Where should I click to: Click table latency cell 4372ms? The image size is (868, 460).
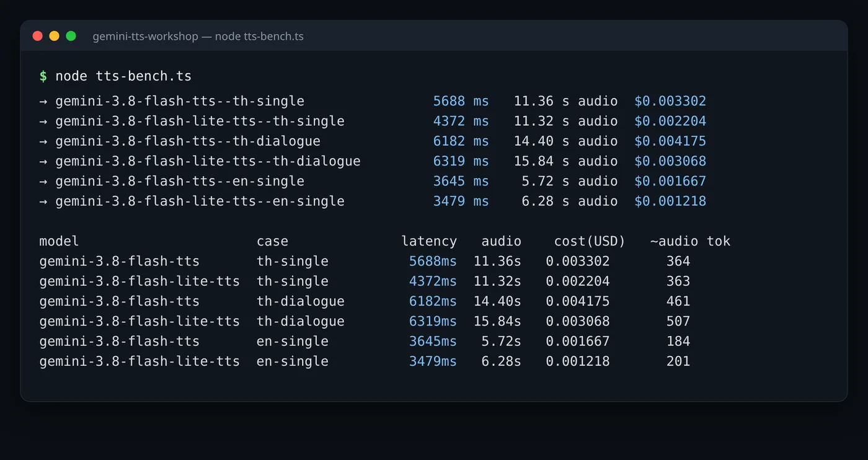click(x=433, y=281)
